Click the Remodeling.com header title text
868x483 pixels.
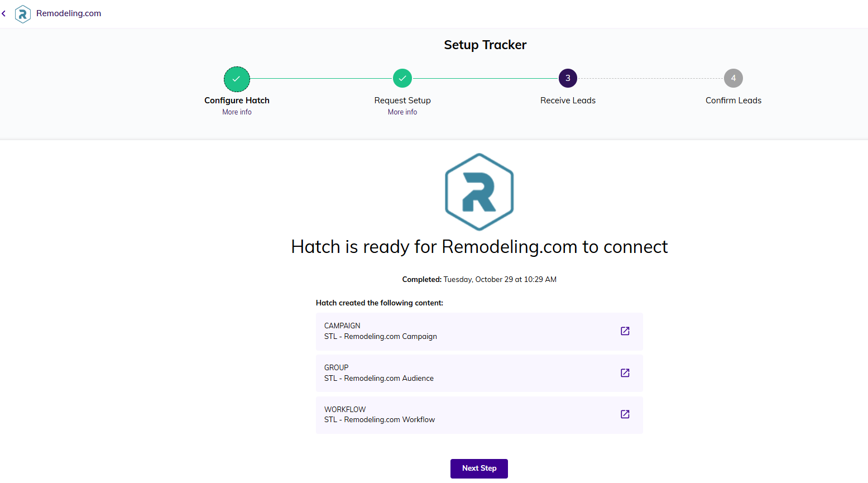69,13
